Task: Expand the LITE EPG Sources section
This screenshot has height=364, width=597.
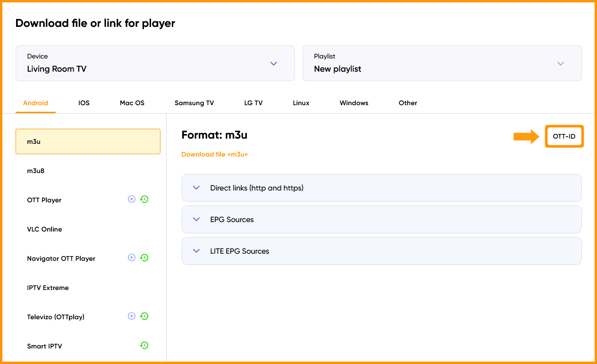Action: pyautogui.click(x=381, y=251)
